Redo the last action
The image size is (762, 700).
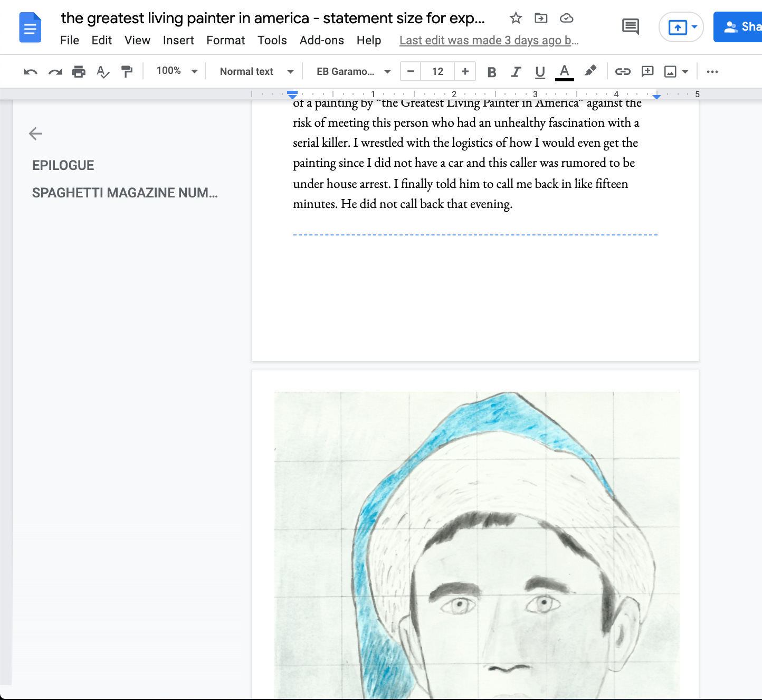click(55, 72)
